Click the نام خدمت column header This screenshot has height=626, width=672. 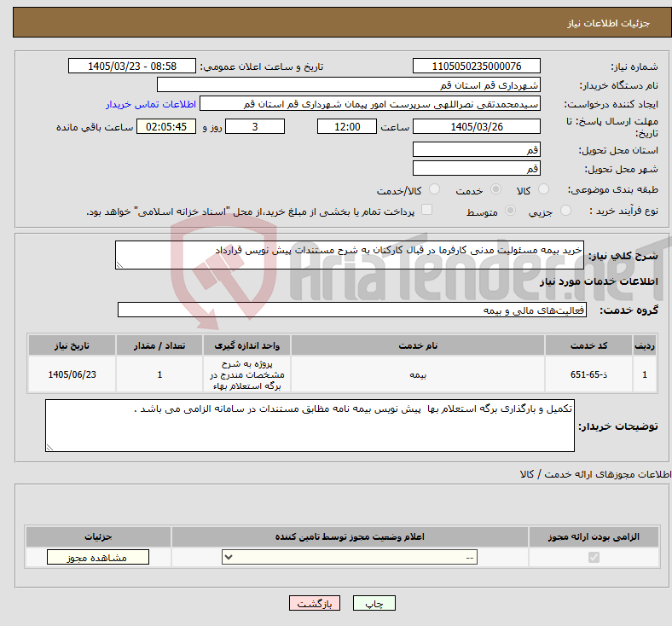418,345
